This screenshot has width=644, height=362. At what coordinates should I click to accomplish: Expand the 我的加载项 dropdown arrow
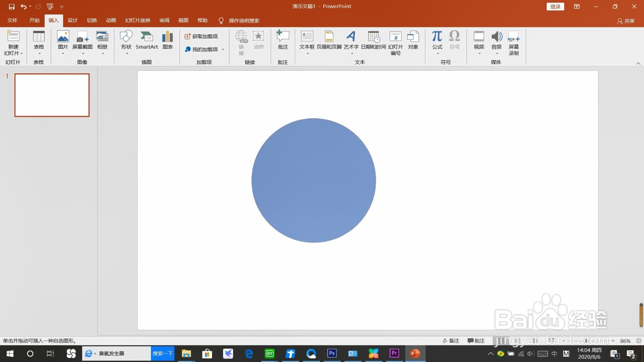click(x=223, y=49)
